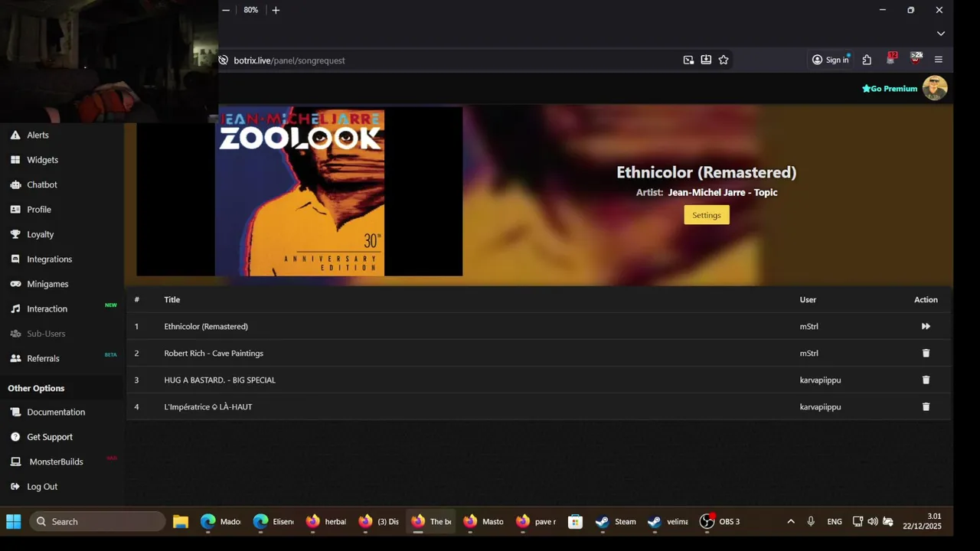Click the Log Out icon
The height and width of the screenshot is (551, 980).
(15, 487)
